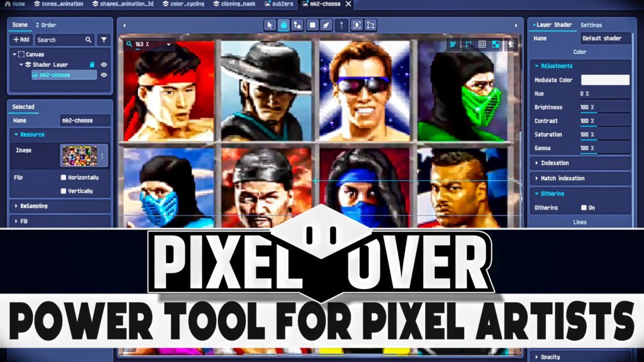
Task: Click the Add button in Scene panel
Action: tap(21, 40)
